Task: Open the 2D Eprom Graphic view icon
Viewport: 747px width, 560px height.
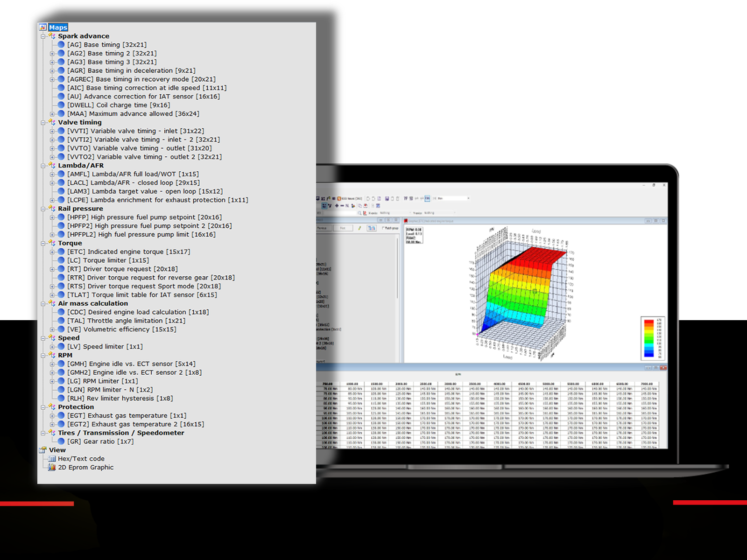Action: (52, 467)
